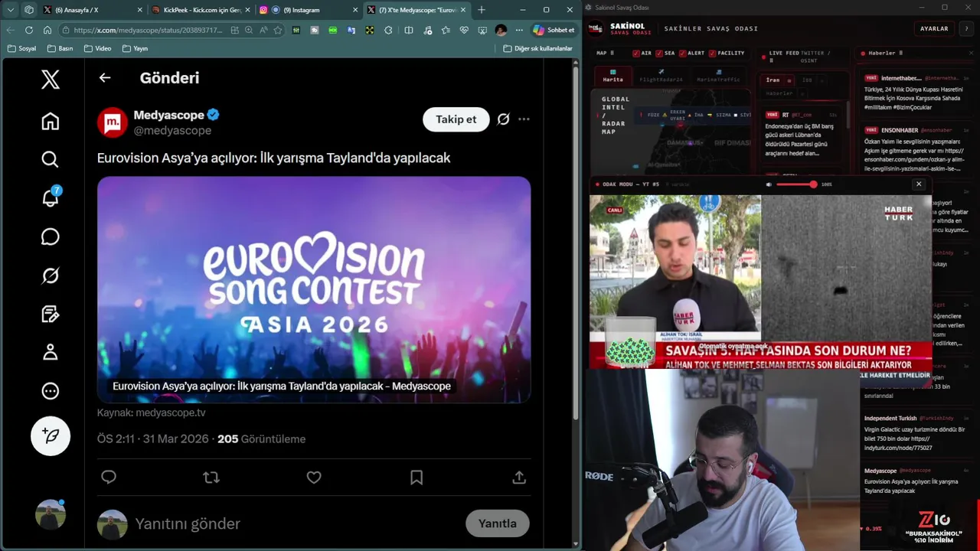Toggle ALERT checkbox in MAP panel
This screenshot has height=551, width=980.
coord(681,54)
